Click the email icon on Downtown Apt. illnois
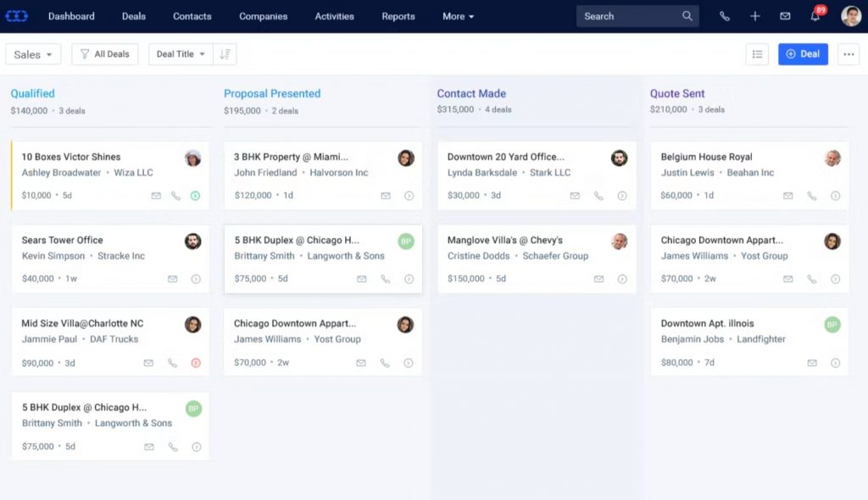The width and height of the screenshot is (868, 500). click(812, 363)
